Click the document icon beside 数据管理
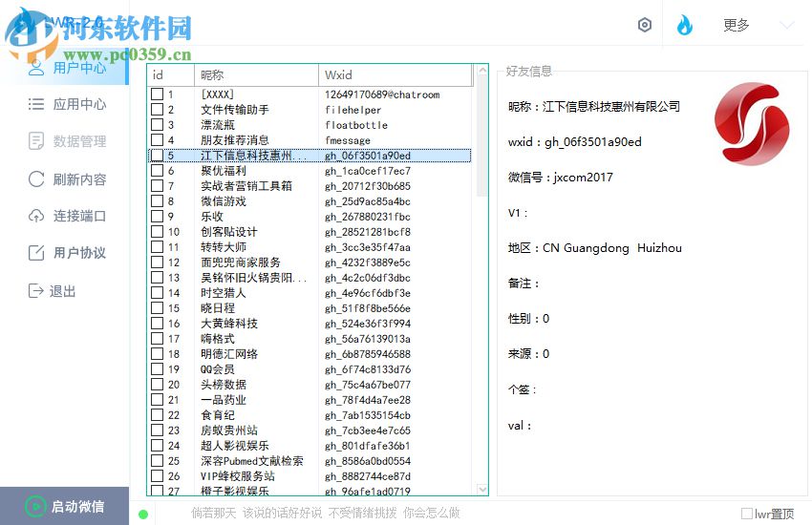 coord(36,141)
